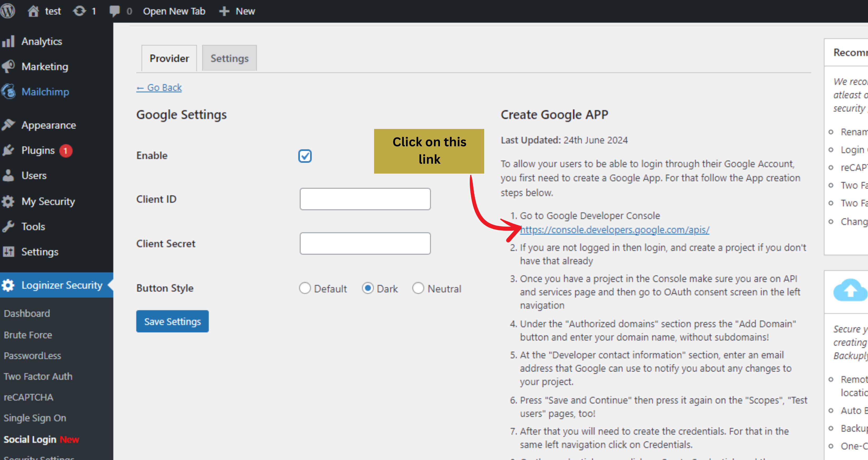Click the Analytics bar-chart icon
Image resolution: width=868 pixels, height=460 pixels.
point(8,41)
